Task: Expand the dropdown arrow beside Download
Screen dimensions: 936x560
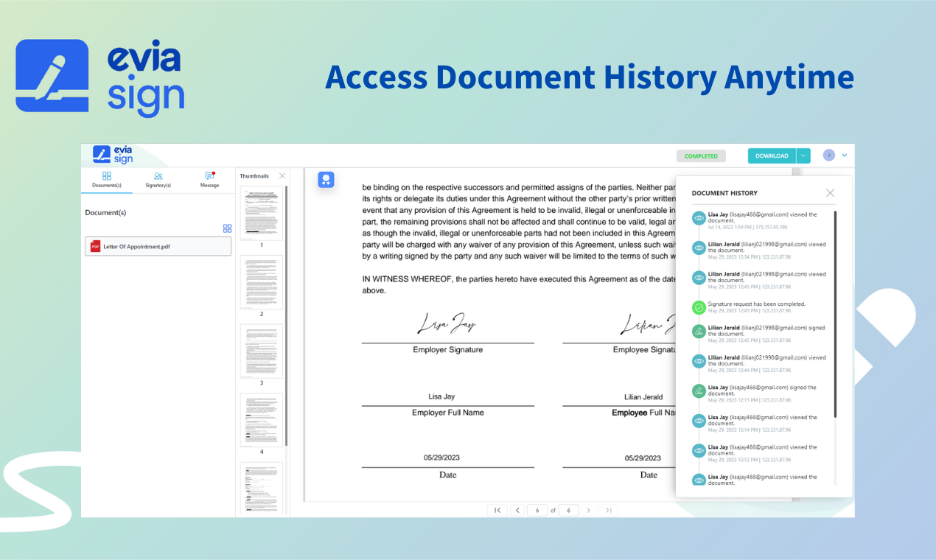Action: click(803, 155)
